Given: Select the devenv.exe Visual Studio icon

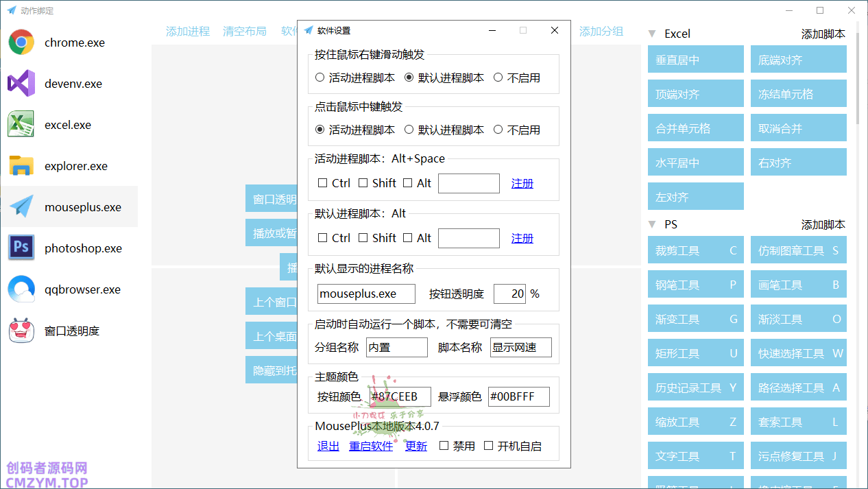Looking at the screenshot, I should tap(21, 84).
